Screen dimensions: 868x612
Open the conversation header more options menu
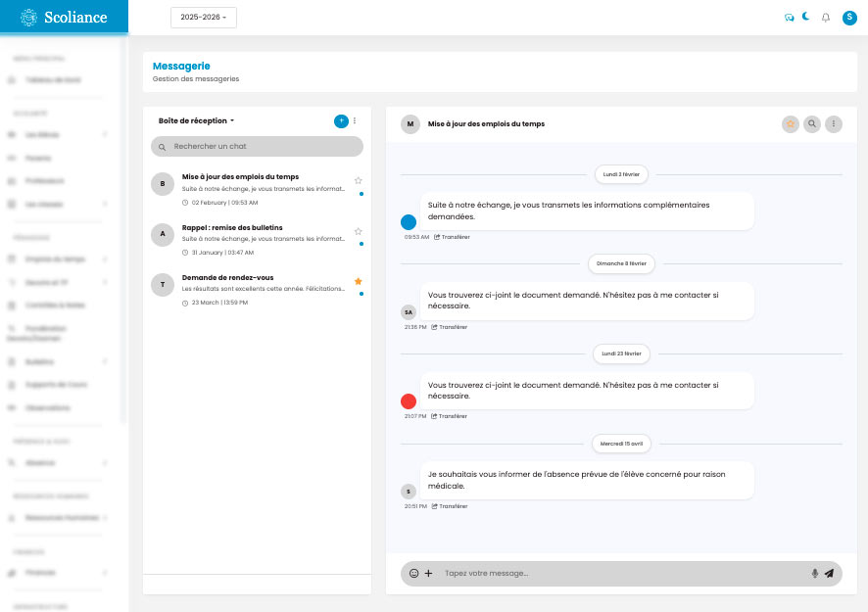(x=834, y=124)
